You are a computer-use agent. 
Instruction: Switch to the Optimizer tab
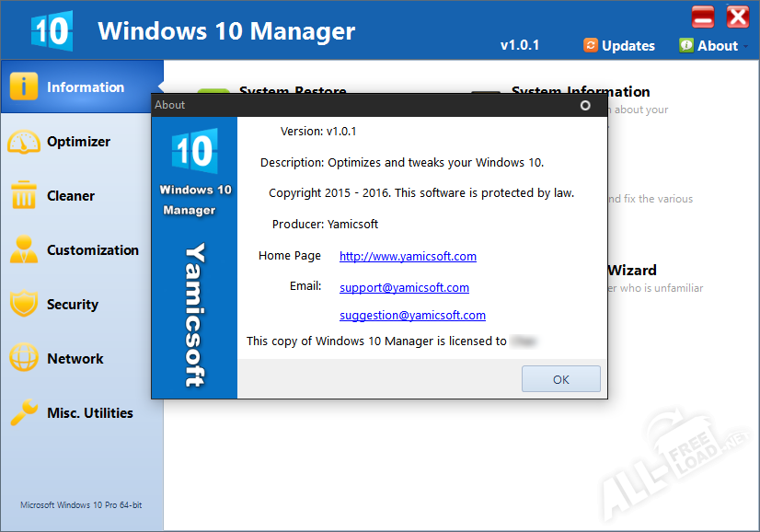click(x=78, y=142)
